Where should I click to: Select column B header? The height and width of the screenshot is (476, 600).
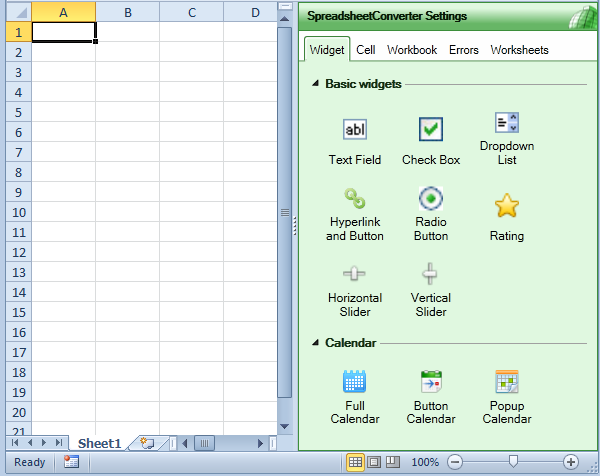point(128,12)
